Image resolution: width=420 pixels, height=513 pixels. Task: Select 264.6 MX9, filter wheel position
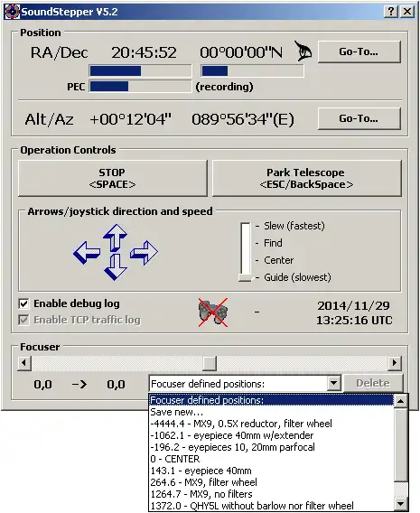(272, 482)
